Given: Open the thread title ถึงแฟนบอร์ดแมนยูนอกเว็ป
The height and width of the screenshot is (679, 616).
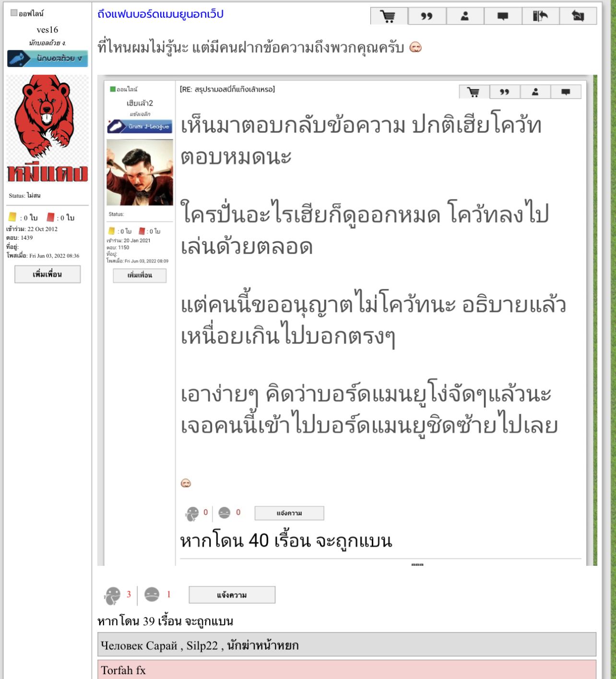Looking at the screenshot, I should tap(160, 14).
